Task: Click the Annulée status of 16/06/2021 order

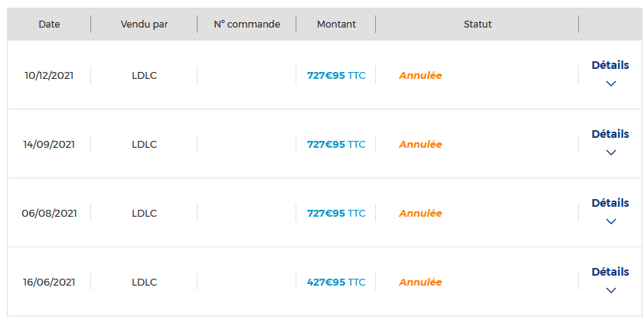Action: pyautogui.click(x=420, y=283)
